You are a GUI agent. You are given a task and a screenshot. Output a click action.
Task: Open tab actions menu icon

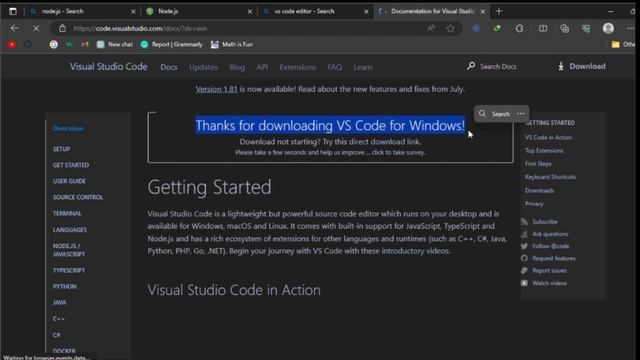(13, 11)
